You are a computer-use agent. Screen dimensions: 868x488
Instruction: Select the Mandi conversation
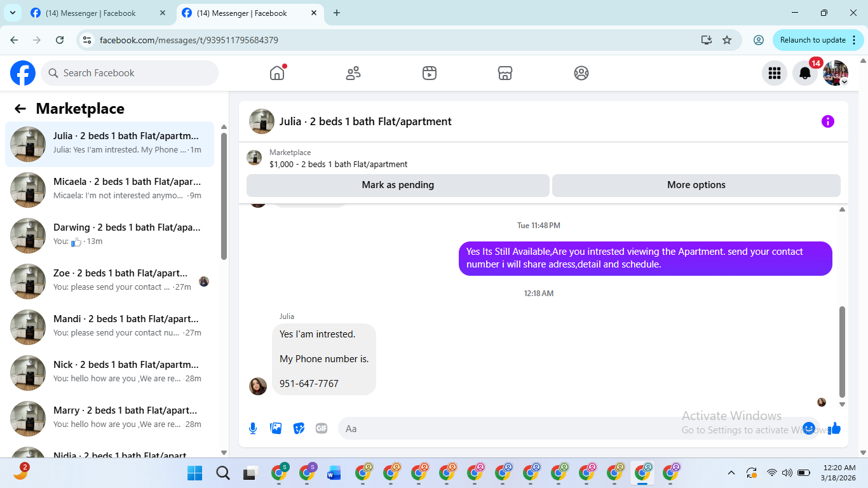[x=109, y=327]
